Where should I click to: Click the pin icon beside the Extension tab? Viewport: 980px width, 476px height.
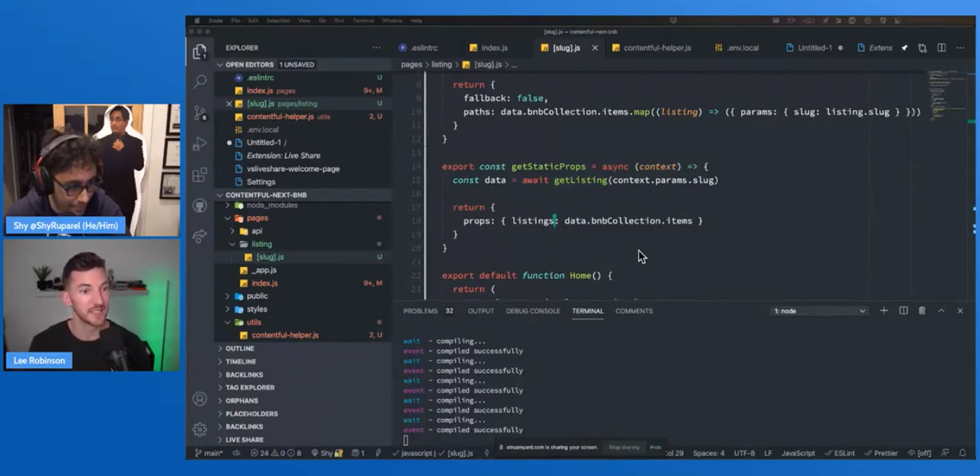(x=904, y=48)
